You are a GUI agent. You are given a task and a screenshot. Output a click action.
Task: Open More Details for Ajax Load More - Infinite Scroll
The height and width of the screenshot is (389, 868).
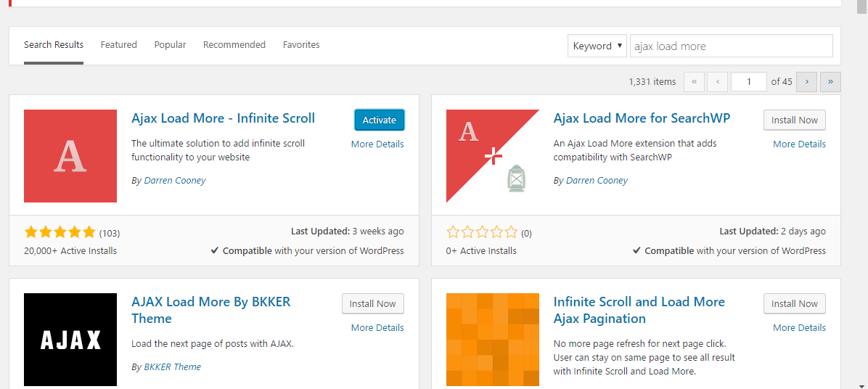[377, 144]
